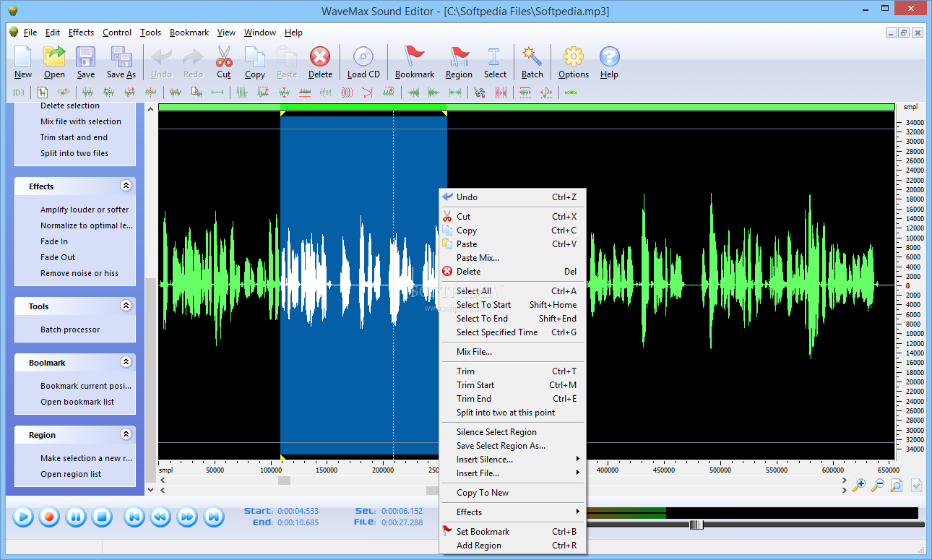932x560 pixels.
Task: Click Amplify louder or softer link
Action: pyautogui.click(x=85, y=210)
